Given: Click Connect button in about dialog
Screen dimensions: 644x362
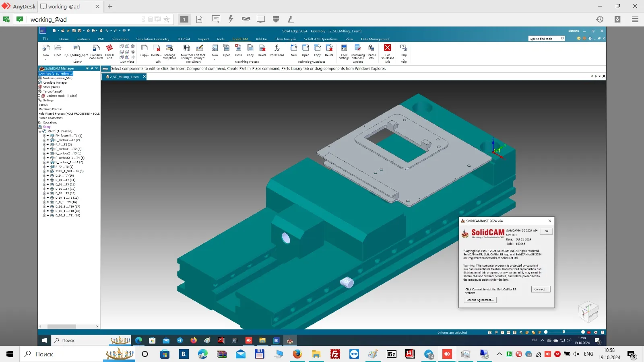Looking at the screenshot, I should point(541,289).
